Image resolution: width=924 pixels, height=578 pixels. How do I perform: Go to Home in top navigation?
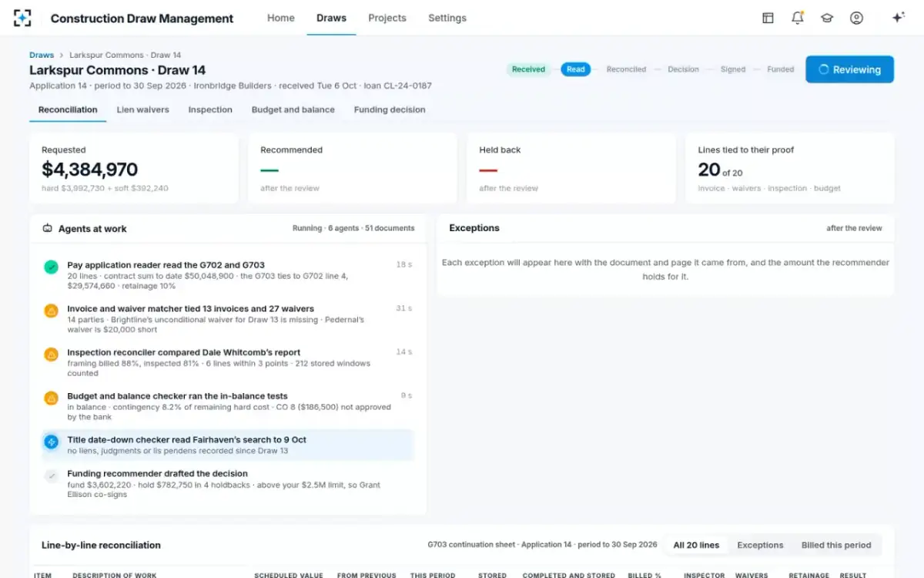(x=281, y=18)
